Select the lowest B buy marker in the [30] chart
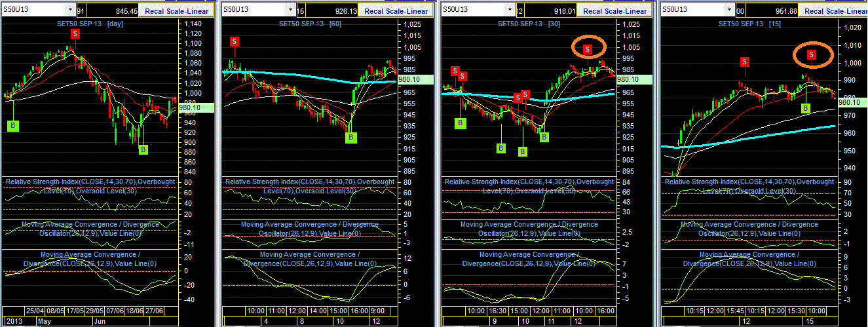 click(523, 151)
